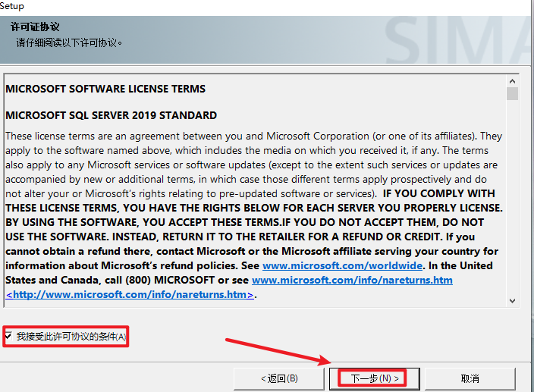Click the MICROSOFT SQL SERVER 2019 STANDARD heading
Image resolution: width=534 pixels, height=392 pixels.
point(112,115)
